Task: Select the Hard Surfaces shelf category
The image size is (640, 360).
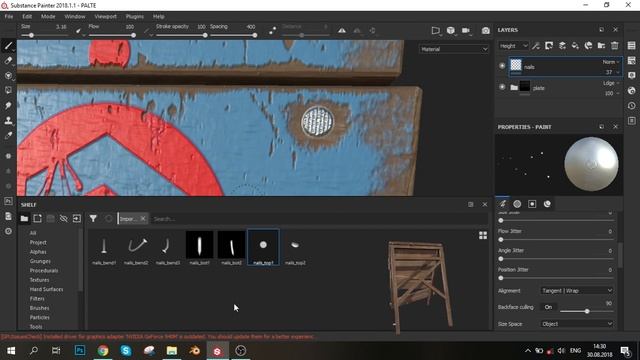Action: coord(46,289)
